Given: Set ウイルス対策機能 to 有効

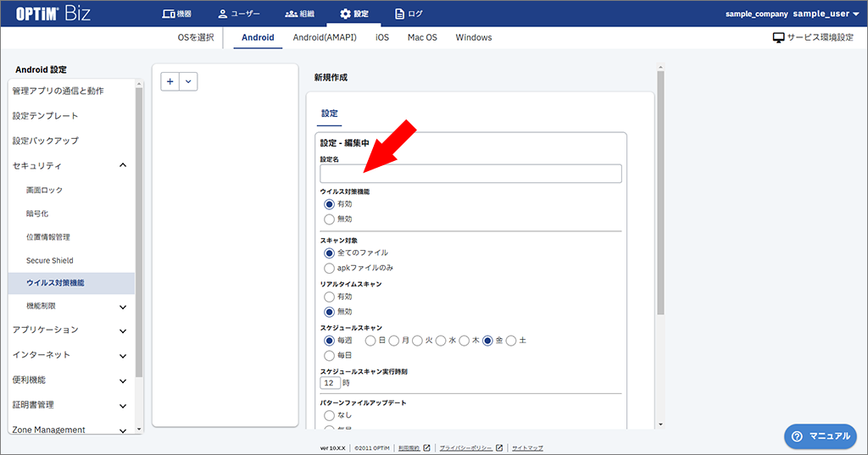Looking at the screenshot, I should [330, 204].
